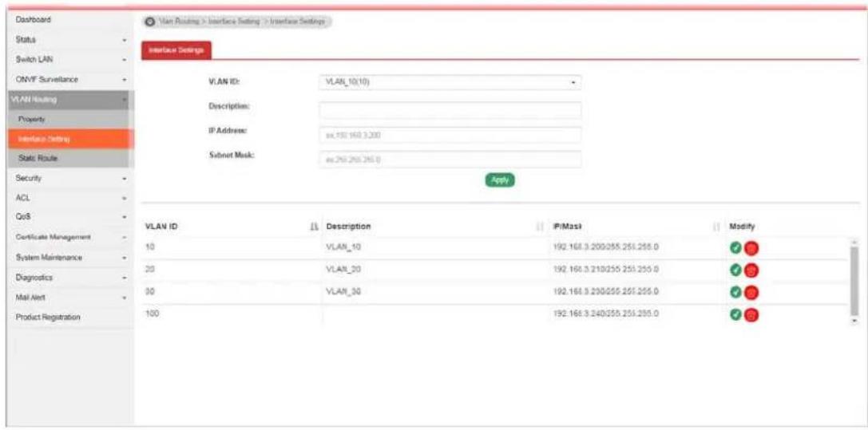Click red delete icon for VLAN 10 row
Image resolution: width=868 pixels, height=430 pixels.
(751, 248)
